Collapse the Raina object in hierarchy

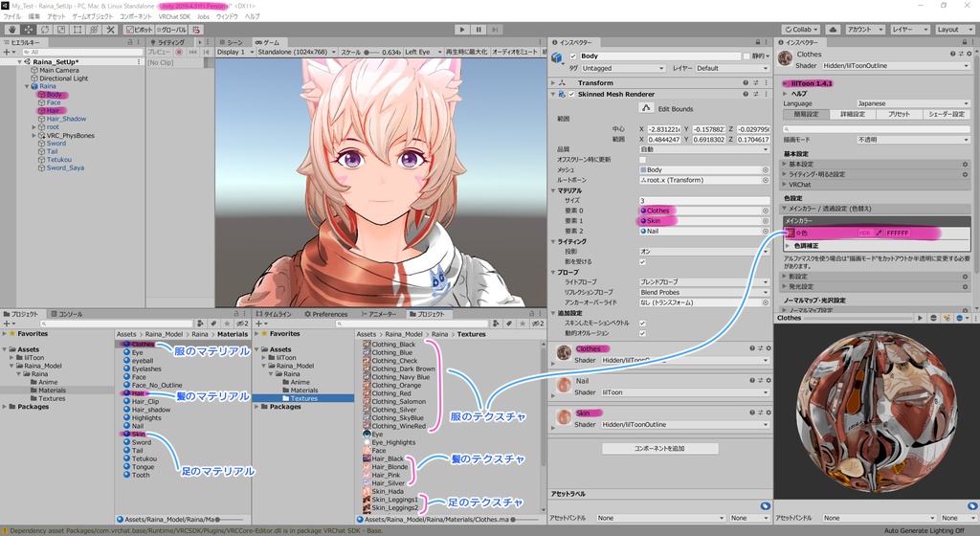[x=27, y=86]
